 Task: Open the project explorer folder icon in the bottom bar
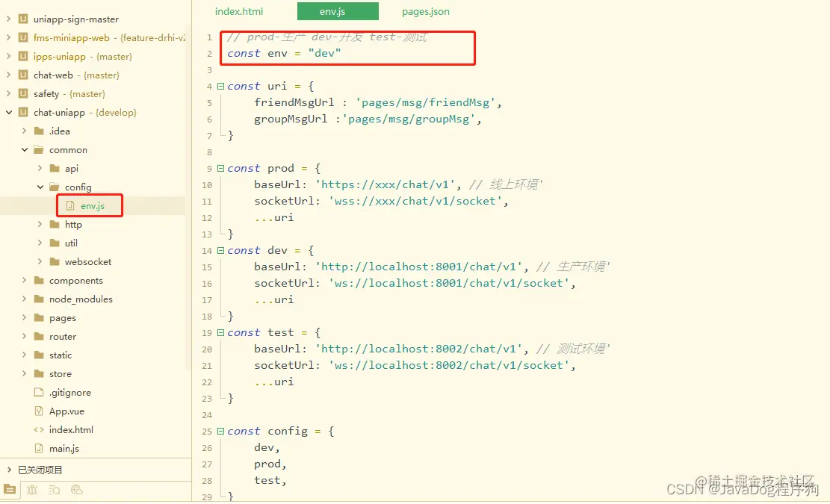click(10, 489)
